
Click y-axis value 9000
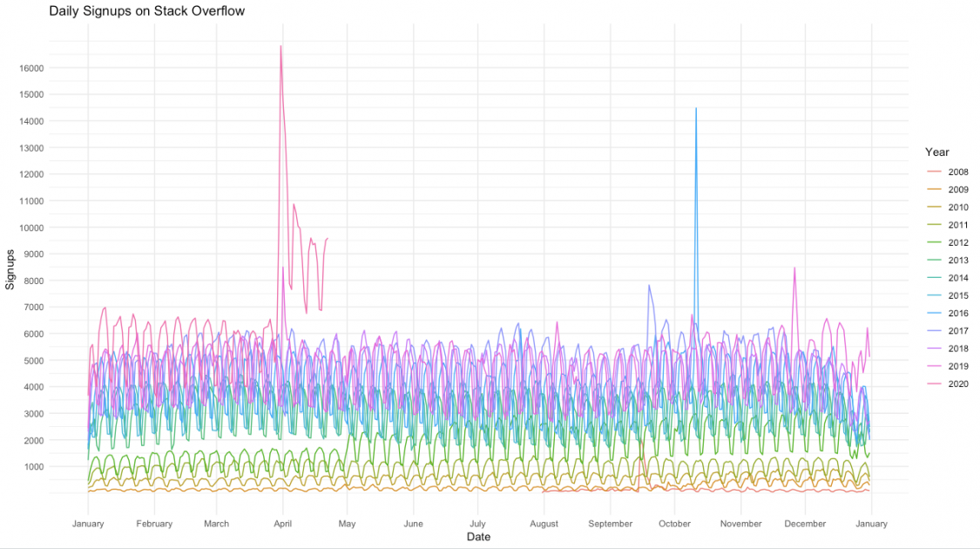click(x=34, y=254)
